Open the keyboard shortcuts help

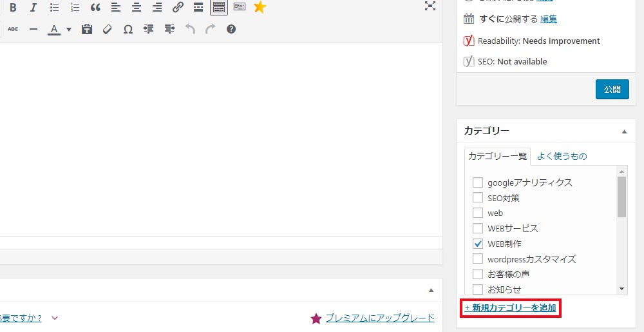point(231,29)
